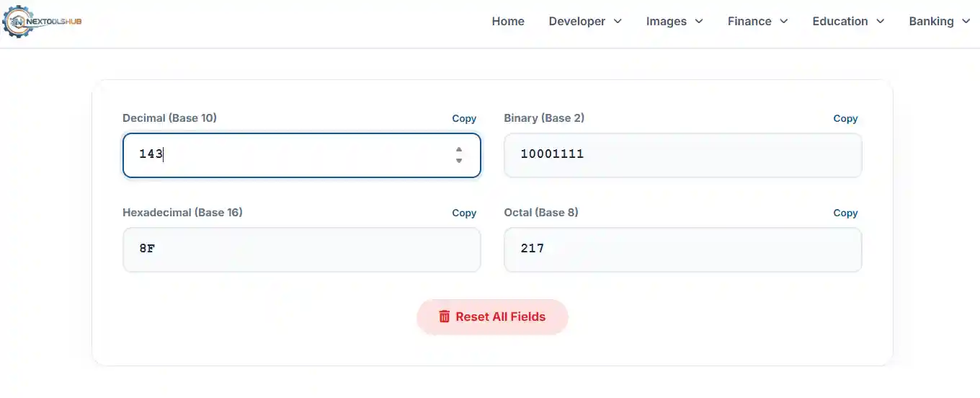Screen dimensions: 980x398
Task: Copy the Hexadecimal (Base 16) value
Action: (x=464, y=213)
